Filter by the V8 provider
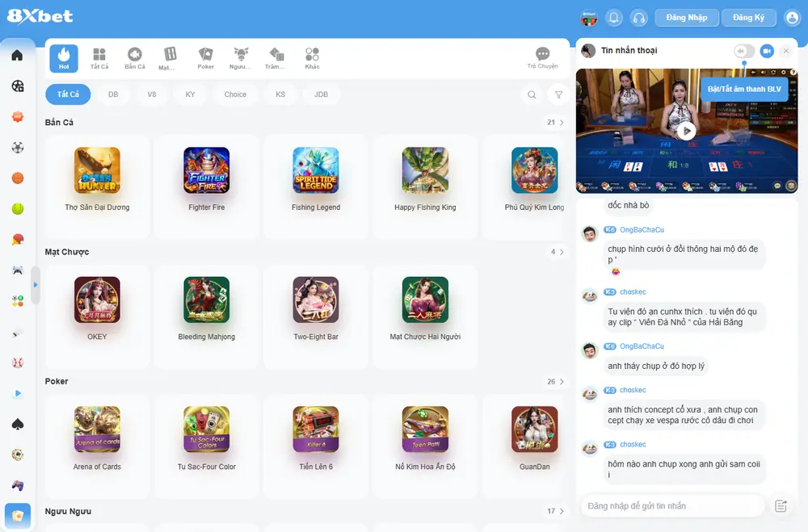 click(x=152, y=94)
